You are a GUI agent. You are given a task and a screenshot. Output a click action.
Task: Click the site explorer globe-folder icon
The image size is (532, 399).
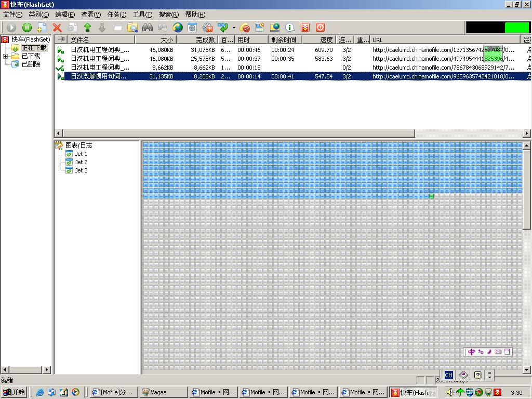(x=275, y=28)
